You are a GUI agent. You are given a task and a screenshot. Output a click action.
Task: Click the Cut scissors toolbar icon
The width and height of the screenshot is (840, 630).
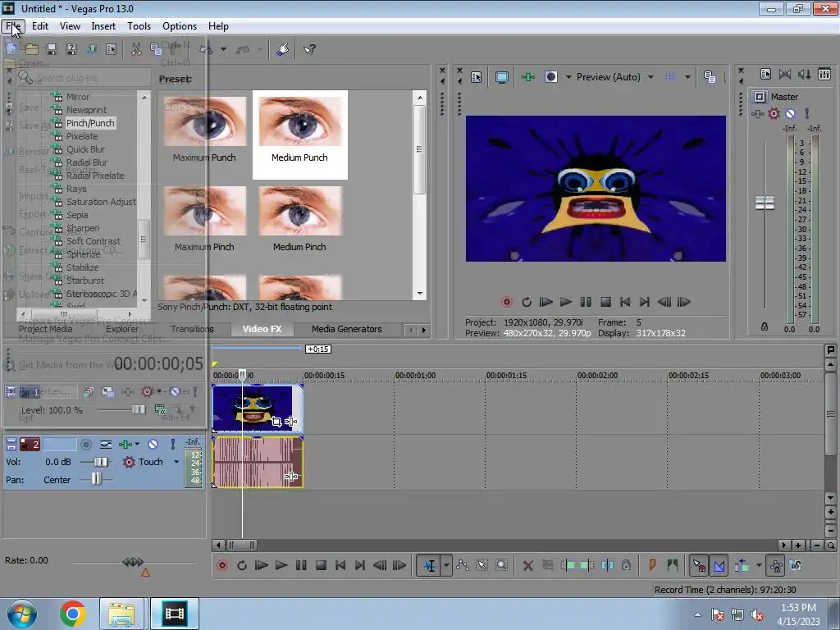tap(136, 49)
